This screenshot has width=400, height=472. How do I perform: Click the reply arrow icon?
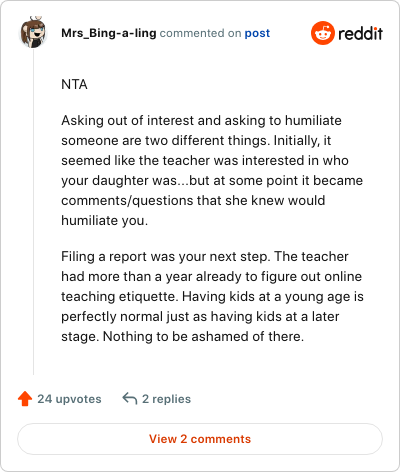coord(130,399)
